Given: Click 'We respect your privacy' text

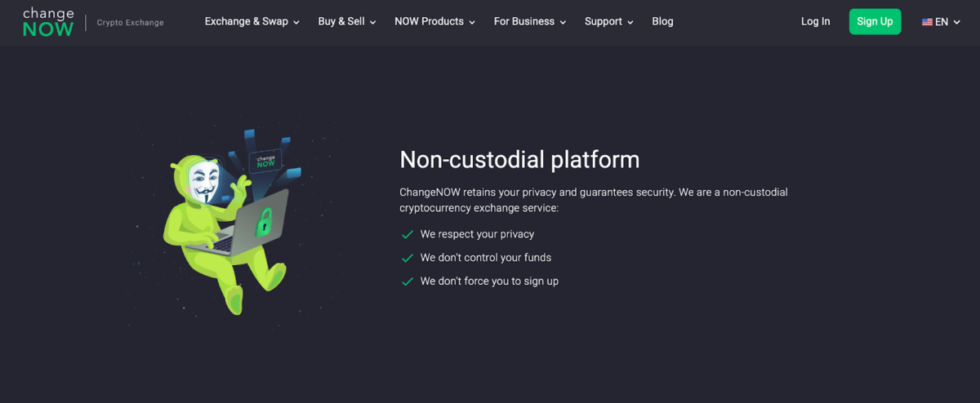Looking at the screenshot, I should coord(477,234).
